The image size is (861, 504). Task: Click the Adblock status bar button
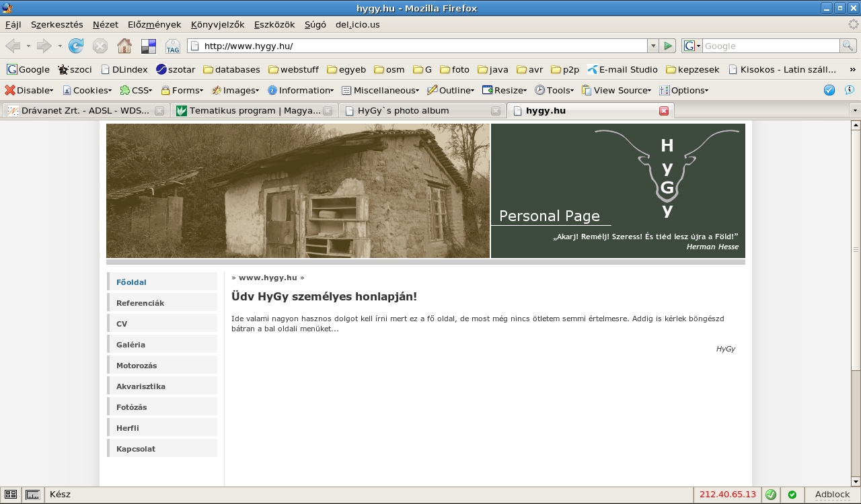832,495
